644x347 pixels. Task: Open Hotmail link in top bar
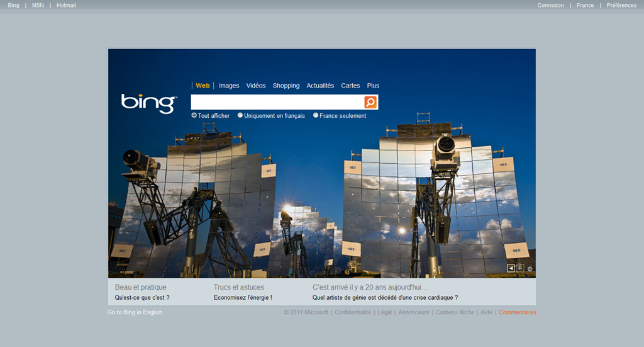(66, 5)
